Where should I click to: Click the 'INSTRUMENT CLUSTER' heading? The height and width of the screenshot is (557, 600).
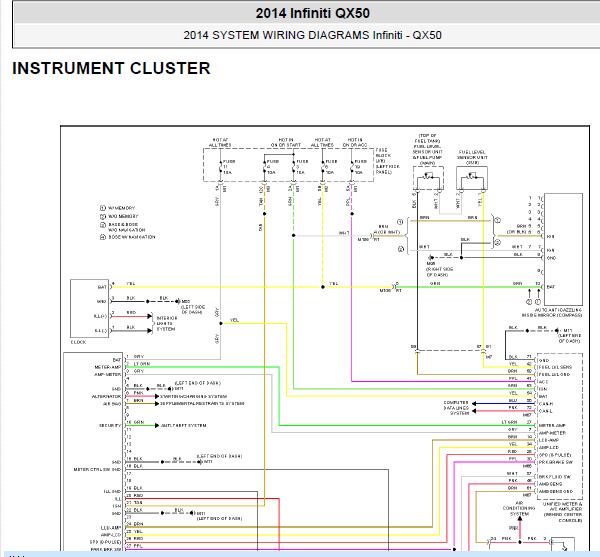pyautogui.click(x=111, y=68)
